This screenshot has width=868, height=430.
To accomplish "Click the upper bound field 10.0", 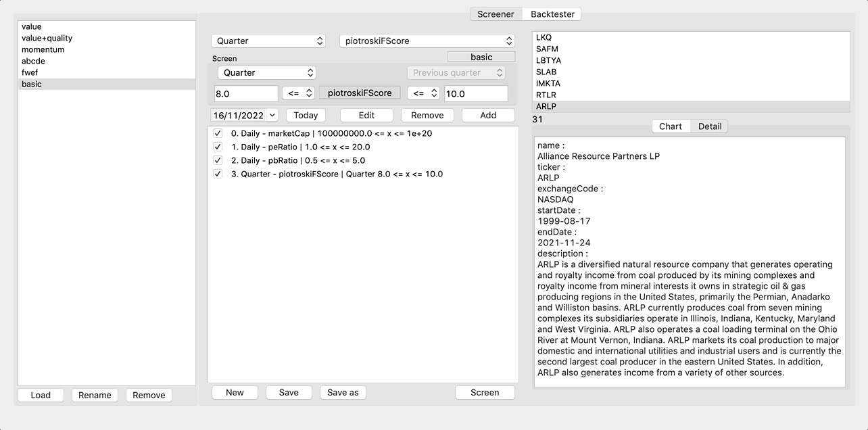I will point(476,94).
